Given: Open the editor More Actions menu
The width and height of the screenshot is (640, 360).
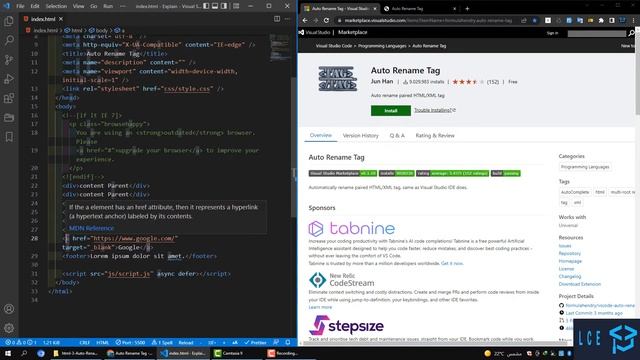Looking at the screenshot, I should 287,19.
